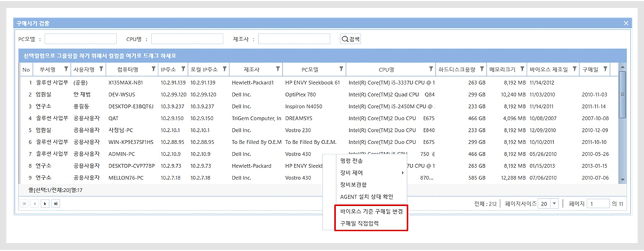Choose 바이오스 기준 구매일 변경 menu item
Viewport: 644px width, 251px height.
click(371, 212)
